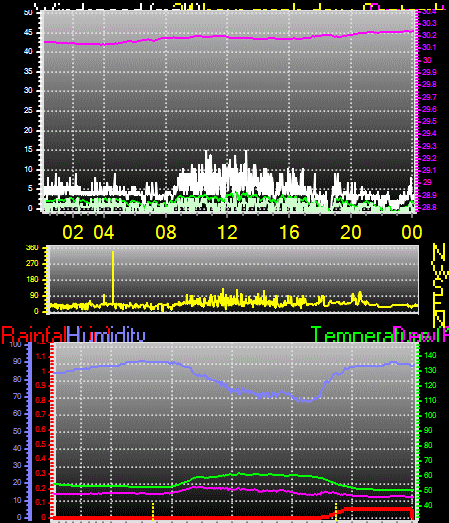Image resolution: width=449 pixels, height=523 pixels.
Task: Select the 00 midnight time label
Action: (412, 232)
